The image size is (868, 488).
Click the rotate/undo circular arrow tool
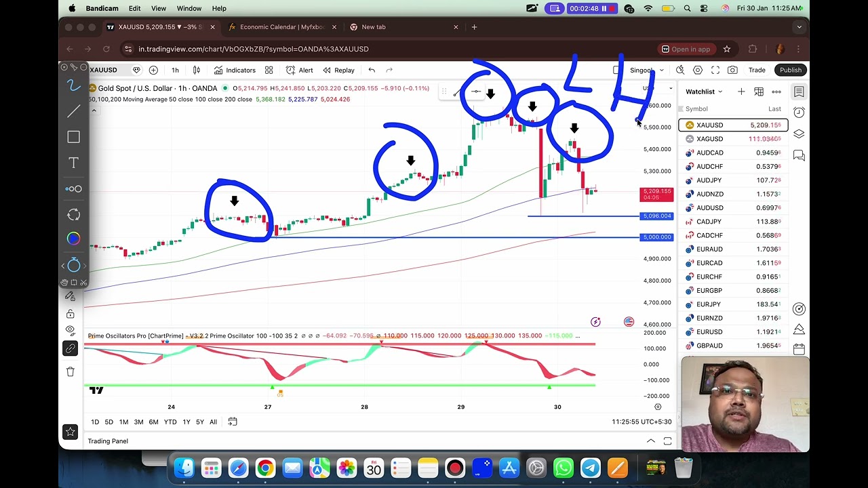tap(73, 214)
